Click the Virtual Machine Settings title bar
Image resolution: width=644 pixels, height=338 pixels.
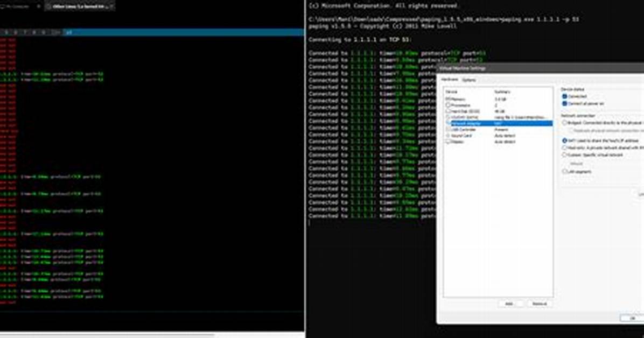[540, 68]
